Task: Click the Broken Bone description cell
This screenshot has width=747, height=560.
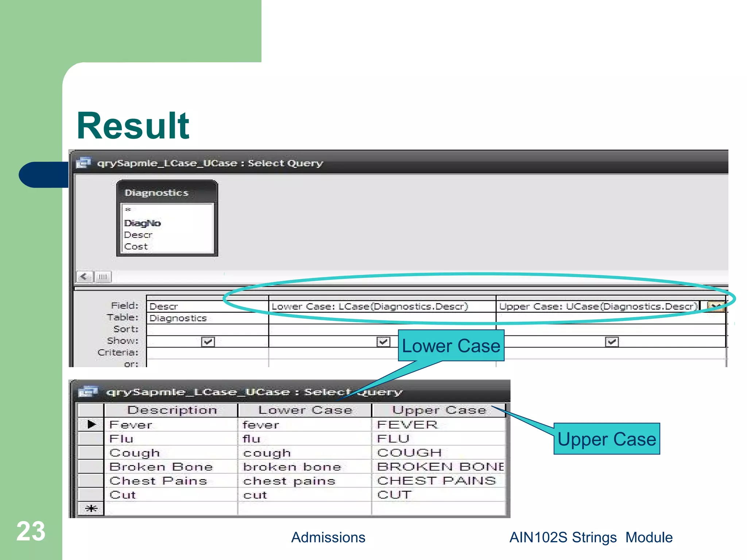Action: point(161,467)
